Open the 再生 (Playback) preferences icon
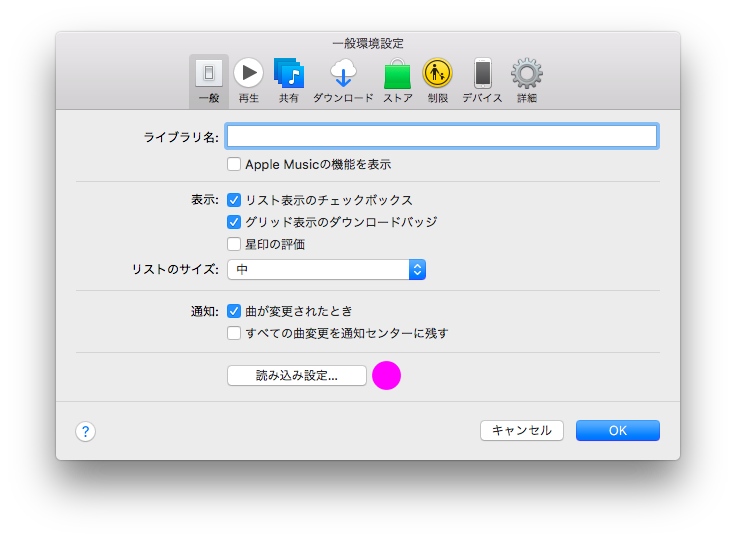736x540 pixels. 248,73
